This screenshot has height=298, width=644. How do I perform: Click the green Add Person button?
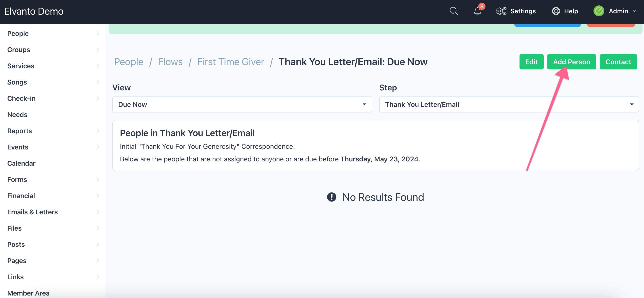click(x=571, y=62)
